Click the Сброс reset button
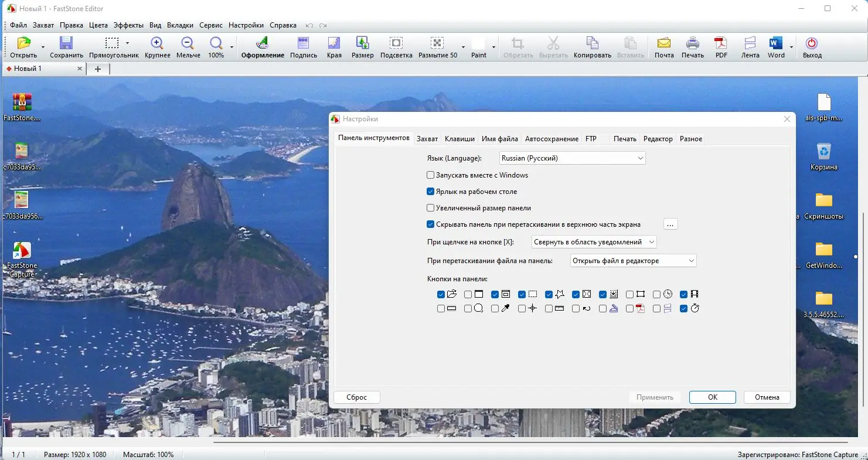868x460 pixels. [x=356, y=397]
